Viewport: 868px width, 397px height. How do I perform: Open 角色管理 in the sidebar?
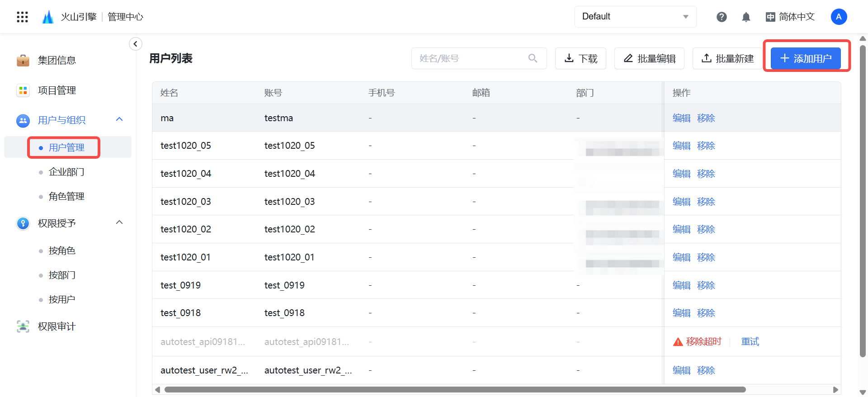[x=66, y=196]
